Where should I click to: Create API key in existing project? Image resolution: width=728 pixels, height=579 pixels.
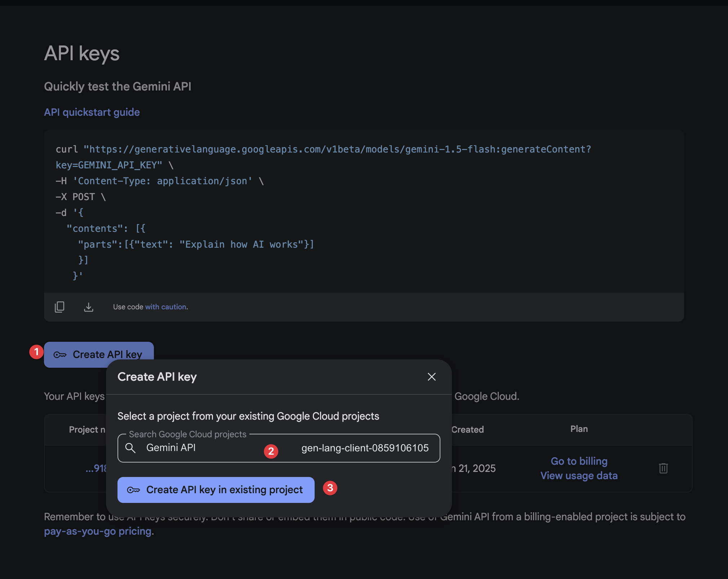coord(216,490)
